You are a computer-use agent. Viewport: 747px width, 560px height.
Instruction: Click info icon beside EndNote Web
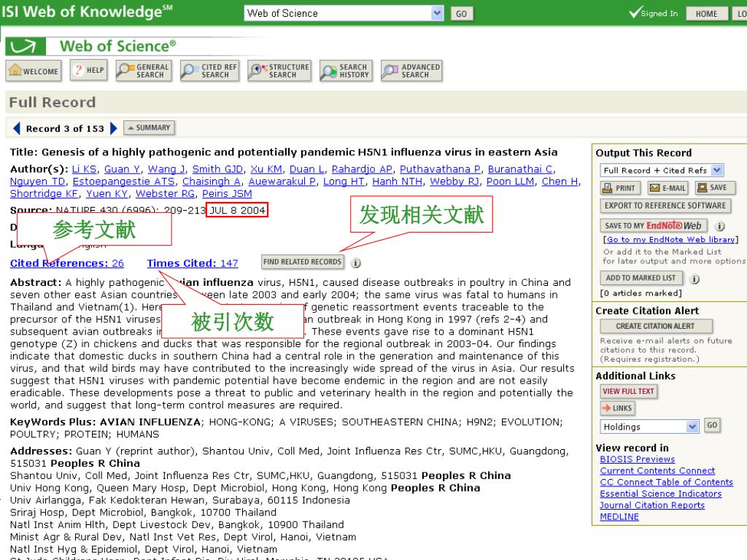[x=720, y=226]
